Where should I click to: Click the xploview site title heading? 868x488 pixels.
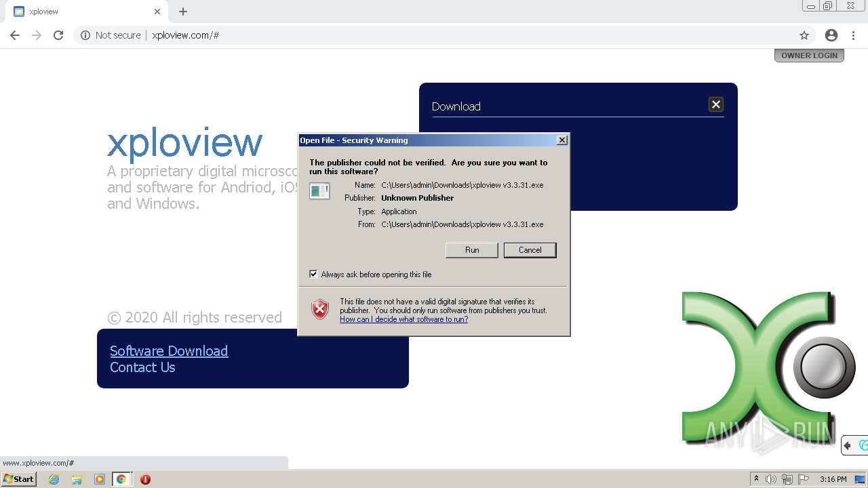184,143
